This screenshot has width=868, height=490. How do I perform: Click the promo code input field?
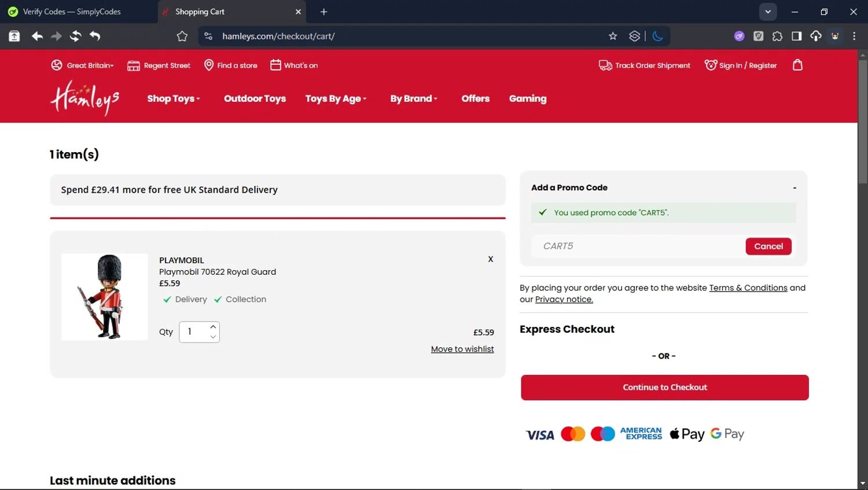(x=638, y=246)
